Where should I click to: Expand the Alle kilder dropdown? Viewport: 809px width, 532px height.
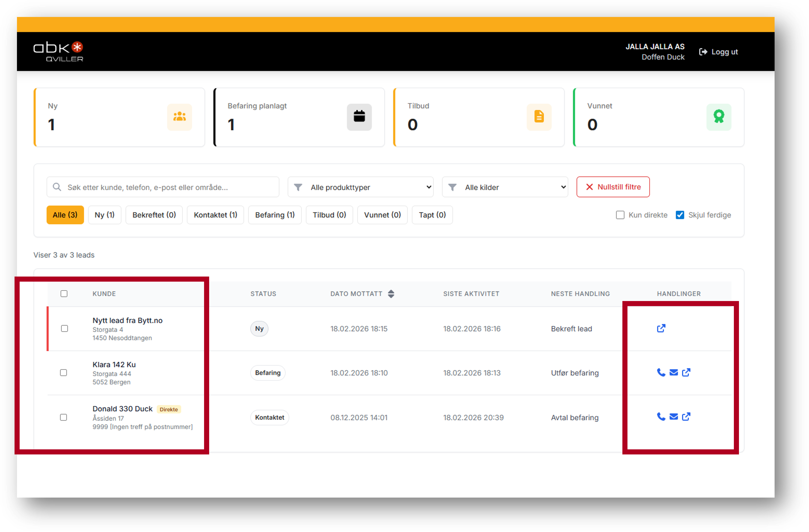point(505,187)
